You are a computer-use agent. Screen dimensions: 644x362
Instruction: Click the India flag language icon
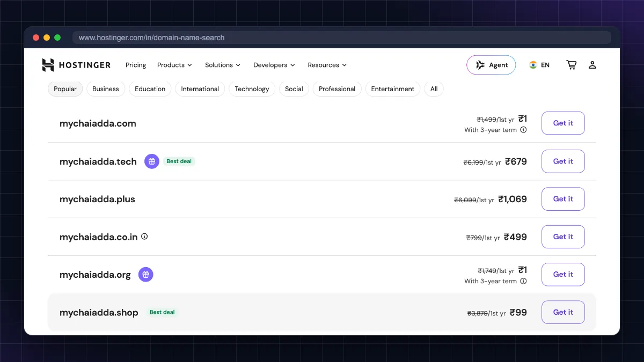[x=533, y=65]
